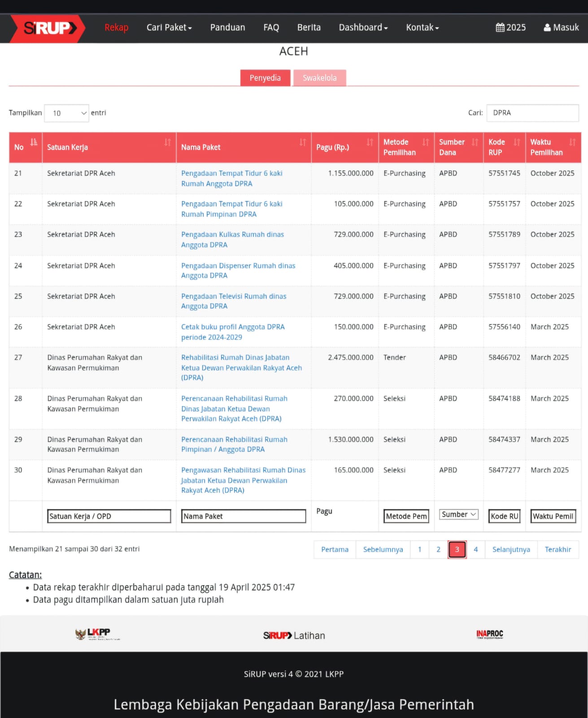Sort by Satuan Kerja column icon
This screenshot has width=588, height=718.
click(167, 142)
